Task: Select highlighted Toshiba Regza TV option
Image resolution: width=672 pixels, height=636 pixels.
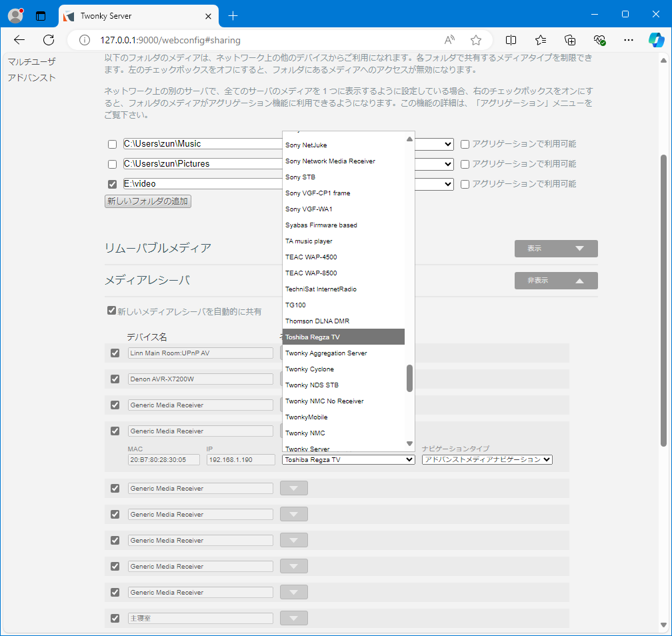Action: tap(343, 337)
